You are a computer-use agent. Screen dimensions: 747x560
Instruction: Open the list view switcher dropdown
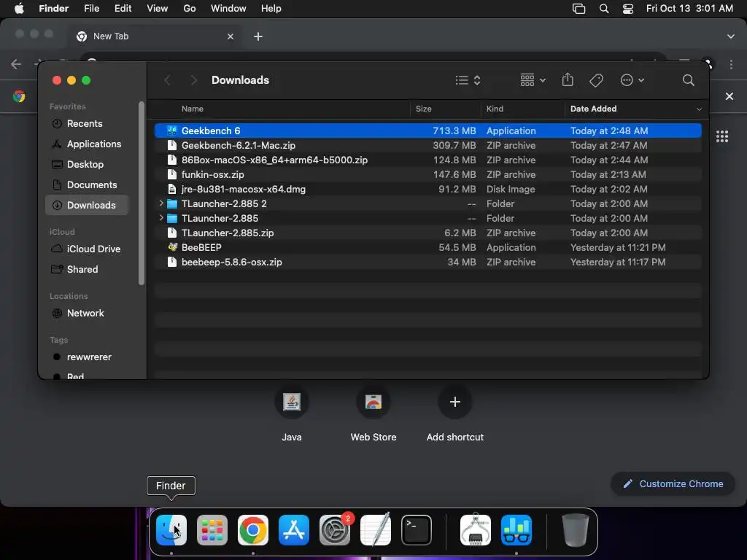click(x=468, y=80)
